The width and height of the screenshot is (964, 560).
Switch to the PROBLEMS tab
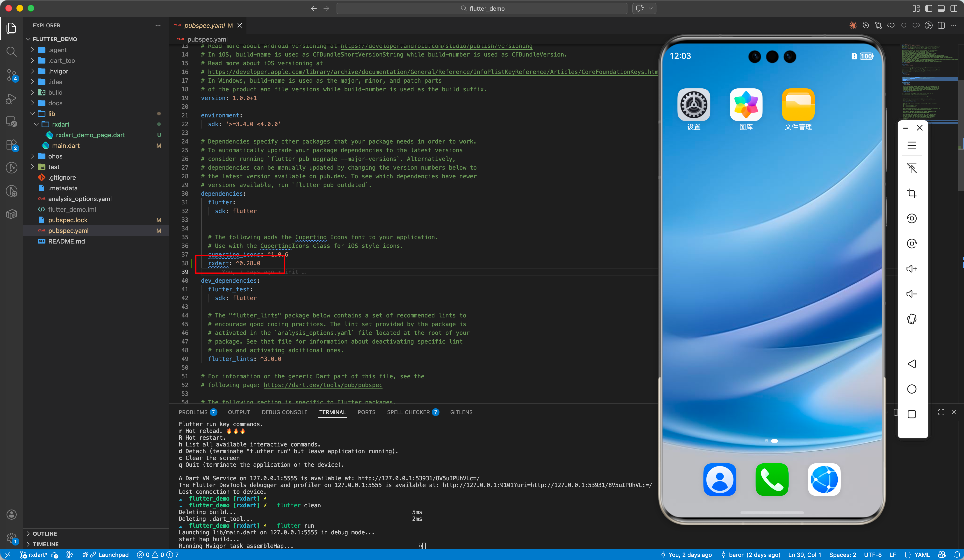coord(193,412)
